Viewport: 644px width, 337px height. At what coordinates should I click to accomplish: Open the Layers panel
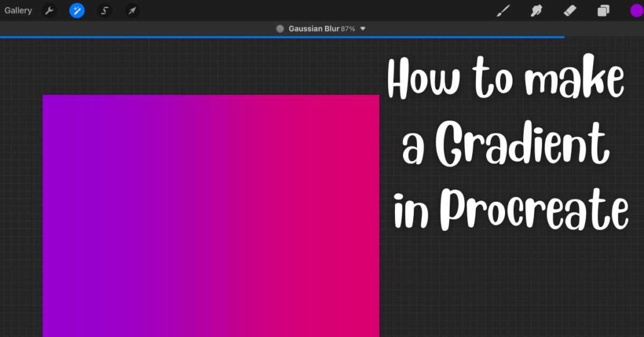tap(603, 11)
